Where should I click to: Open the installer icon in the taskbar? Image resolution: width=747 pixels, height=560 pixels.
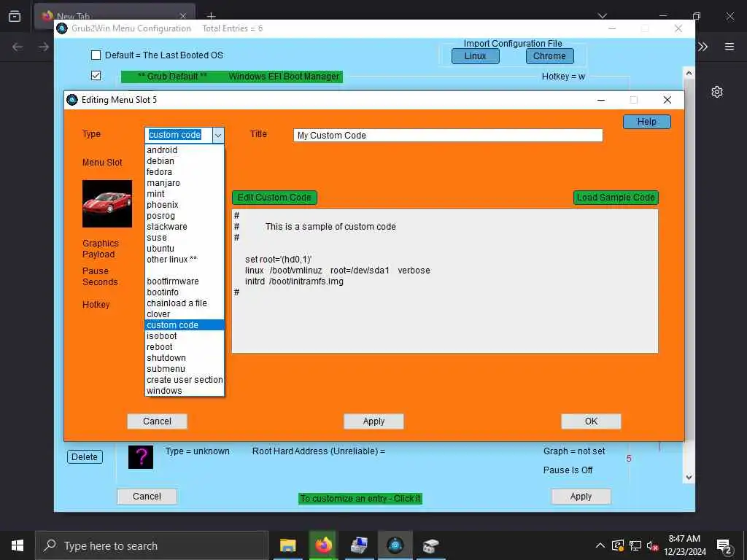coord(430,545)
